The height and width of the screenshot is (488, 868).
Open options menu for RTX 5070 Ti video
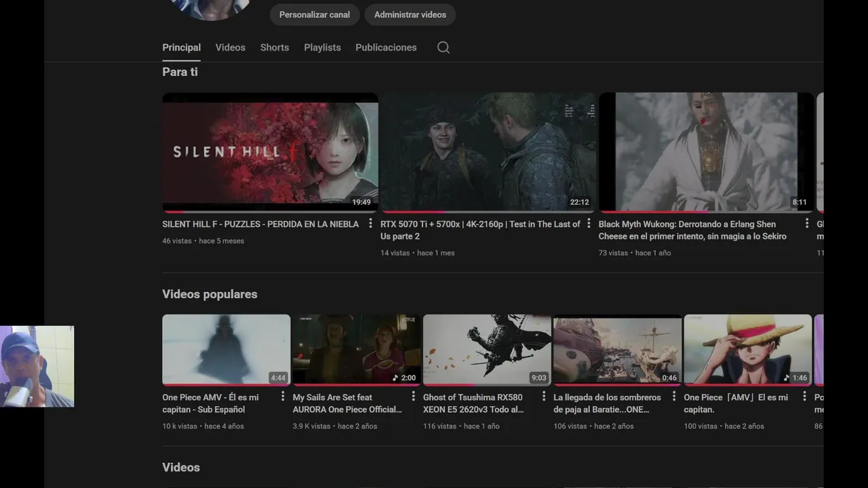589,224
